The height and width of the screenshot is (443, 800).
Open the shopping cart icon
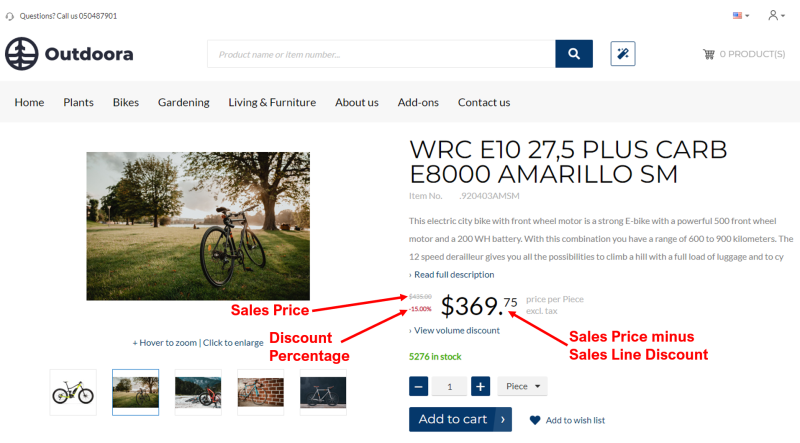pos(709,54)
